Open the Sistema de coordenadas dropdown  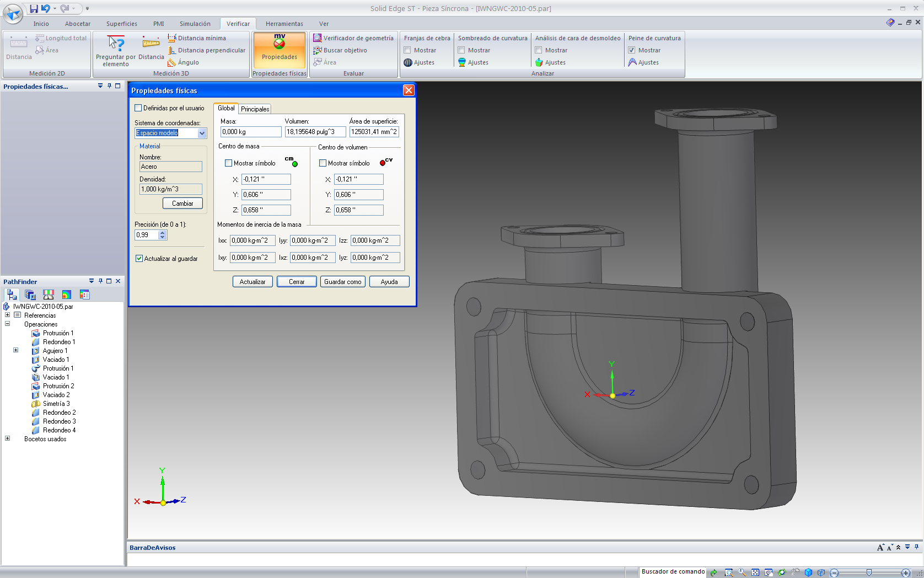pos(202,133)
